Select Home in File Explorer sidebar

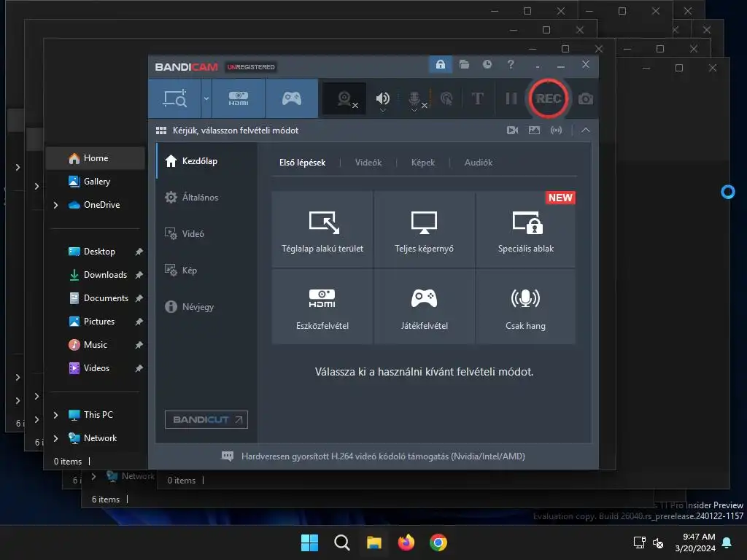96,158
